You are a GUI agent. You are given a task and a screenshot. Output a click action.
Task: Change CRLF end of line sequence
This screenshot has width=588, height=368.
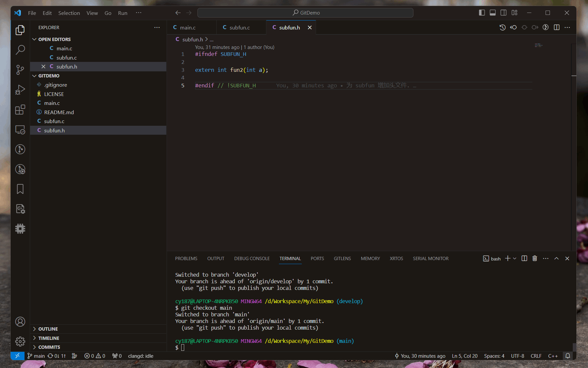pyautogui.click(x=536, y=356)
